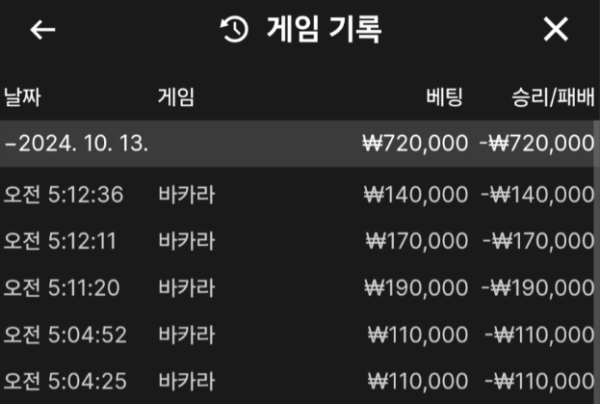Click the ₩170,000 bet amount
The height and width of the screenshot is (404, 600).
(417, 241)
